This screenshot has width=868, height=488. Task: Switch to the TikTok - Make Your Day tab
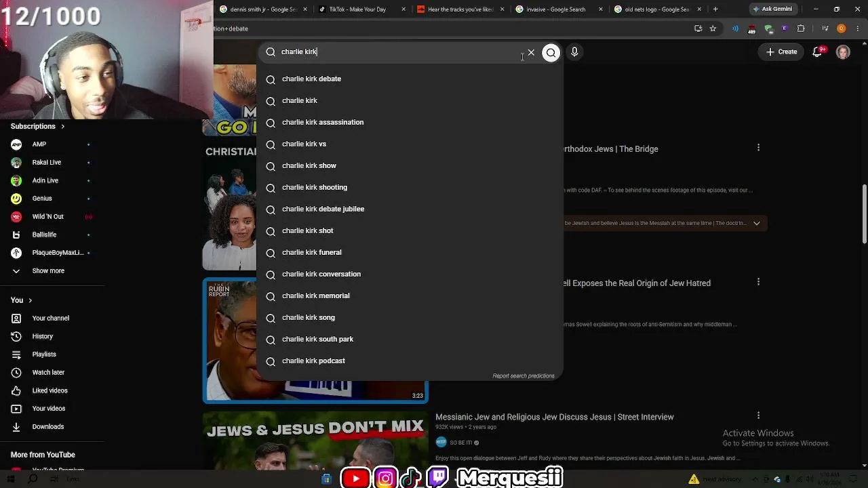point(360,9)
